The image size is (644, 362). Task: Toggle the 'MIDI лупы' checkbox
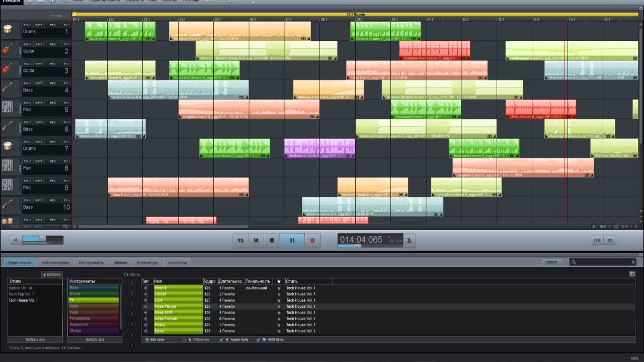click(x=259, y=339)
